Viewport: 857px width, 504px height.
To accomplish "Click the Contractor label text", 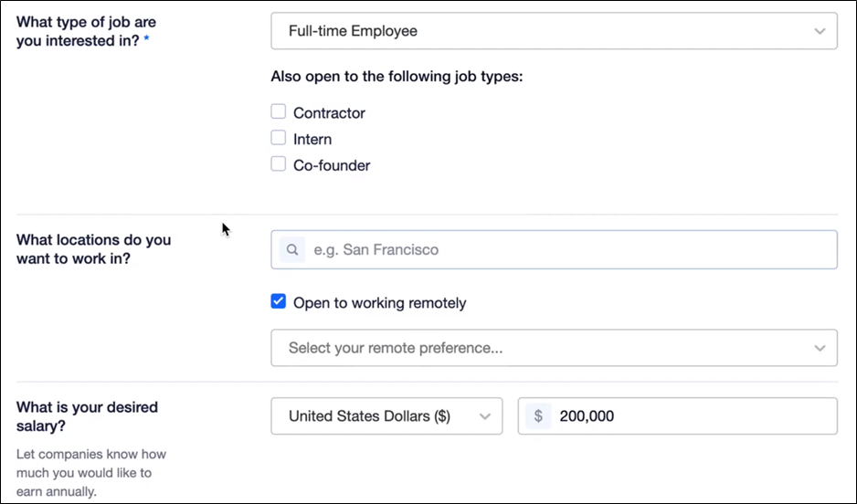I will pyautogui.click(x=329, y=113).
